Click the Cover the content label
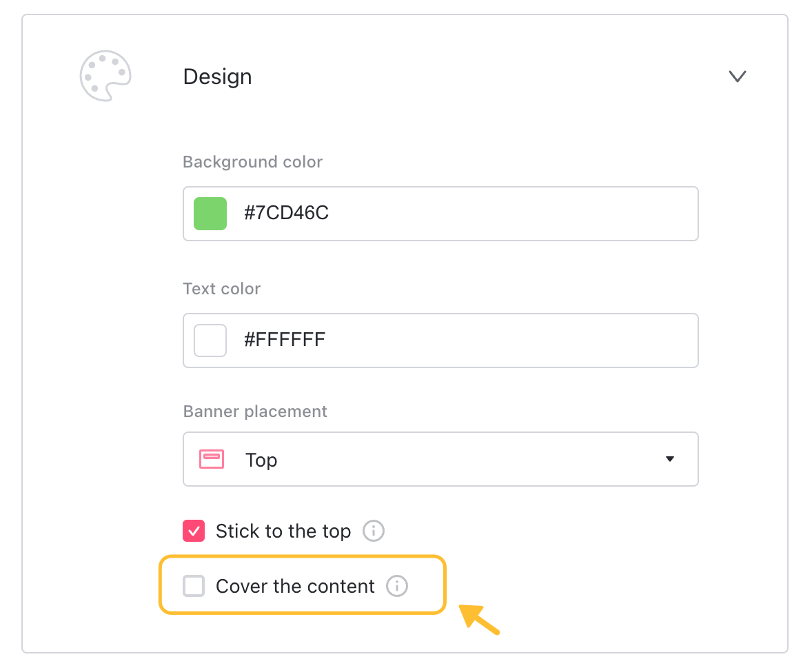812x670 pixels. 295,586
